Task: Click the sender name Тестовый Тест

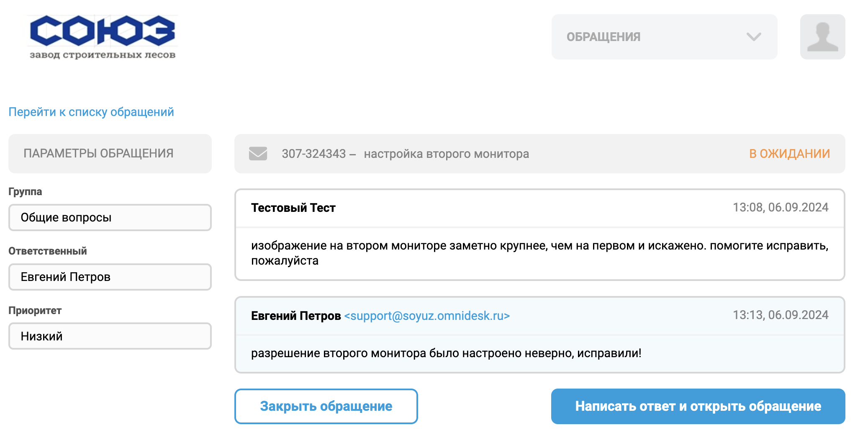Action: pyautogui.click(x=293, y=208)
